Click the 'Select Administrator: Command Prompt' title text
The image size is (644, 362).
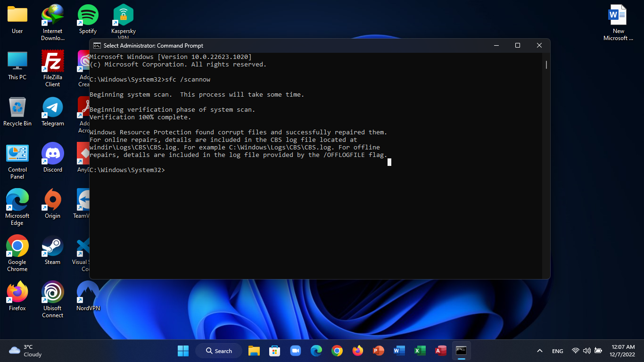pos(153,46)
